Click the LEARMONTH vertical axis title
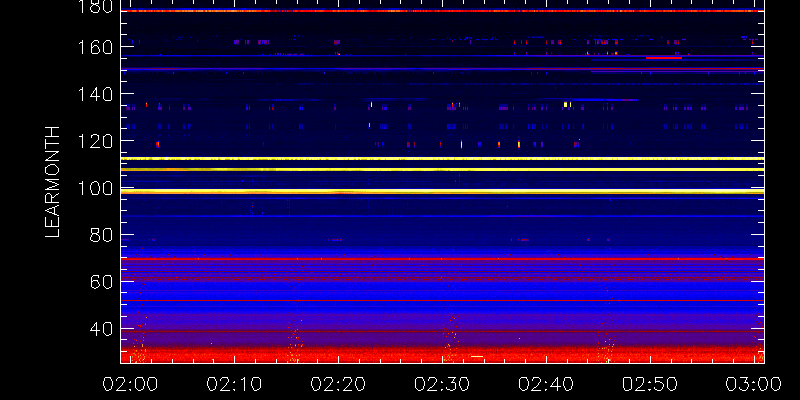The image size is (800, 400). click(53, 182)
